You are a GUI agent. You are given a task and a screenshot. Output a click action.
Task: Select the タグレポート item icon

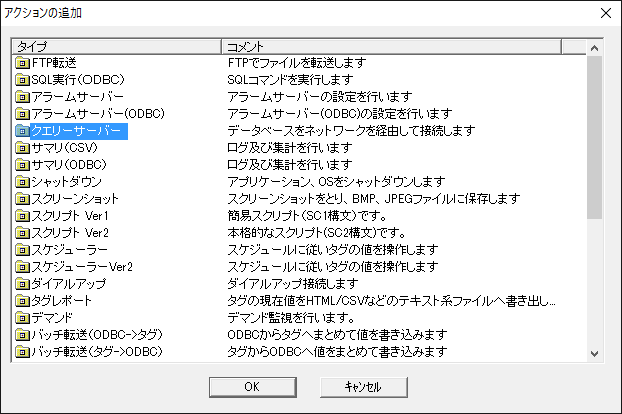(22, 301)
